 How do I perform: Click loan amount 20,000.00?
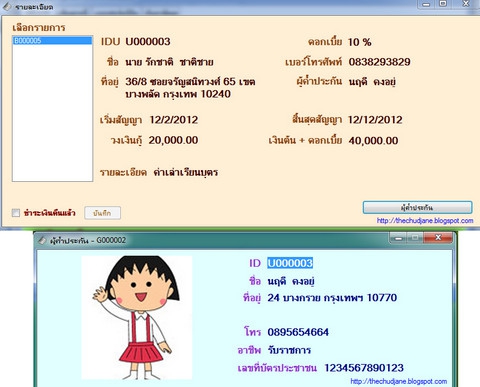tap(173, 140)
